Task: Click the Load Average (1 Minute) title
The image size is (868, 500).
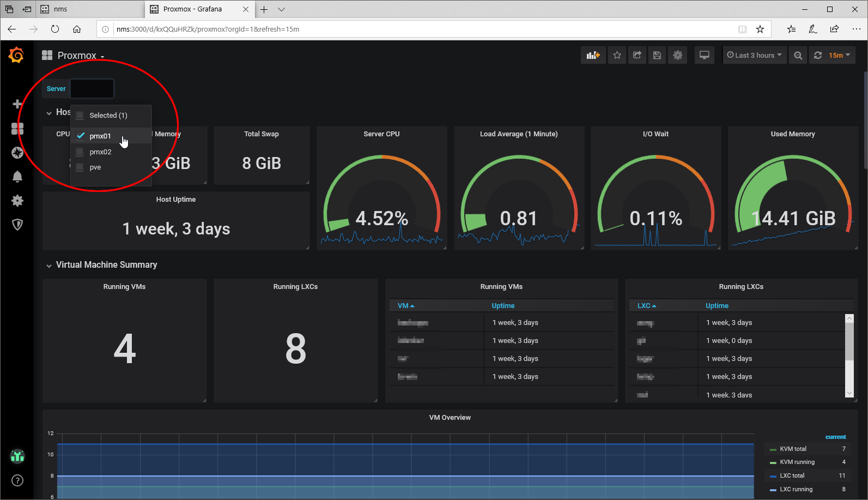Action: (x=519, y=134)
